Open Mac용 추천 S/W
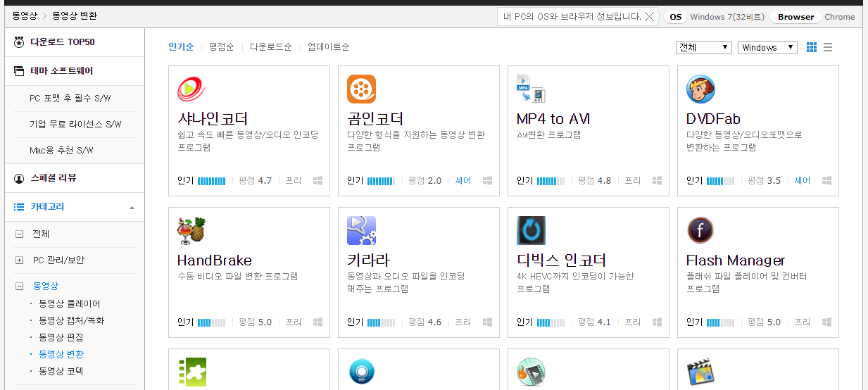868x390 pixels. click(x=61, y=150)
